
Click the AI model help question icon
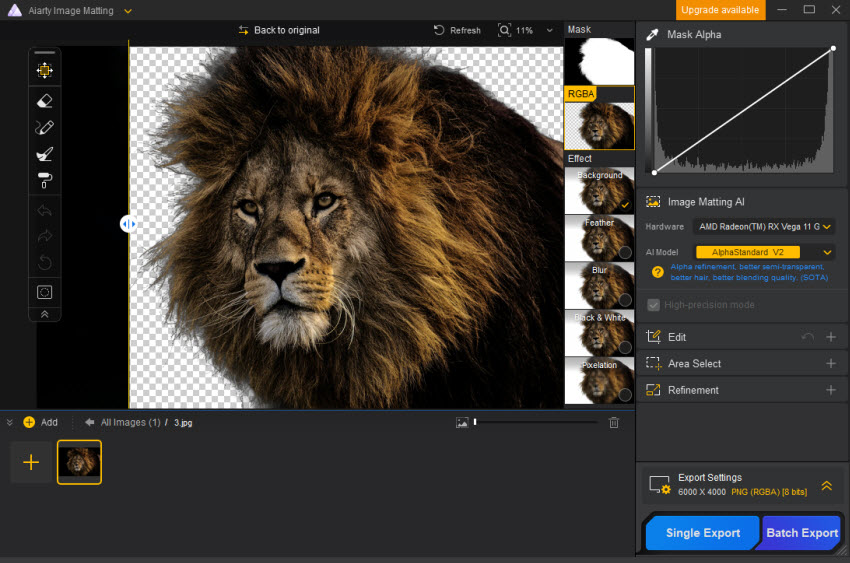(x=658, y=272)
